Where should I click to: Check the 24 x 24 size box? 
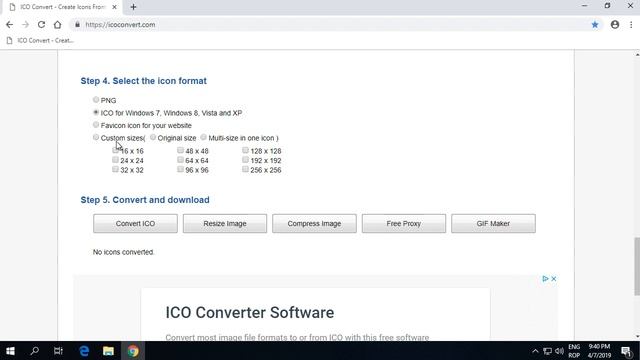pos(116,160)
